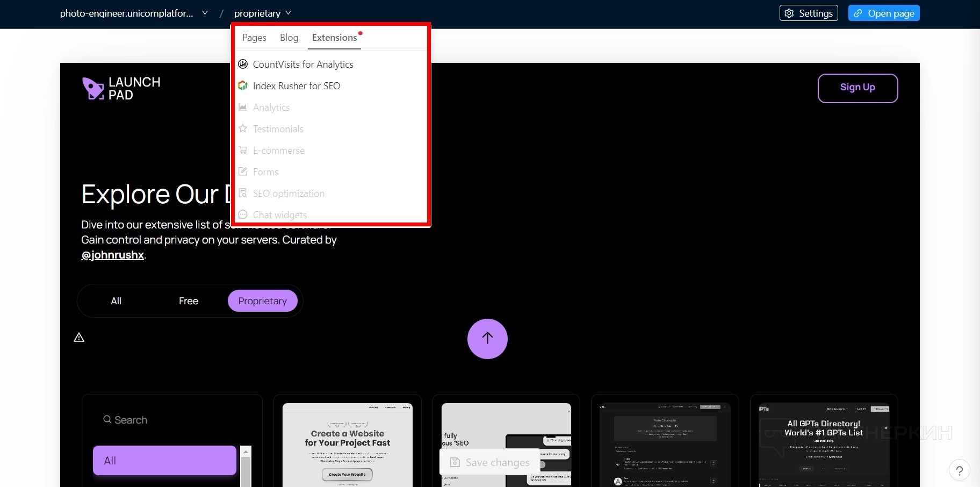Image resolution: width=980 pixels, height=487 pixels.
Task: Click the warning triangle icon
Action: coord(79,338)
